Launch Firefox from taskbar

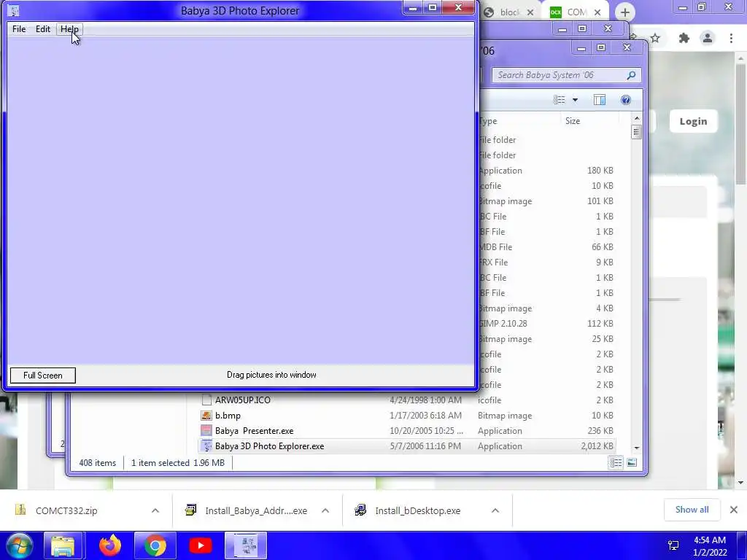tap(110, 545)
